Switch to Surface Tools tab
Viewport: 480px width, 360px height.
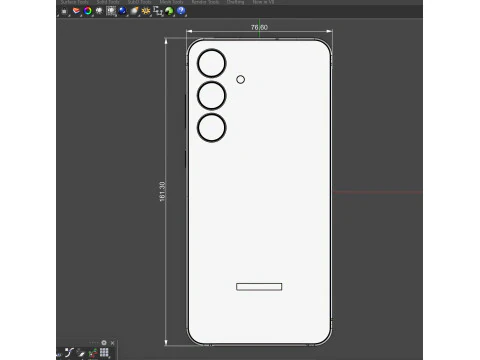click(x=75, y=2)
